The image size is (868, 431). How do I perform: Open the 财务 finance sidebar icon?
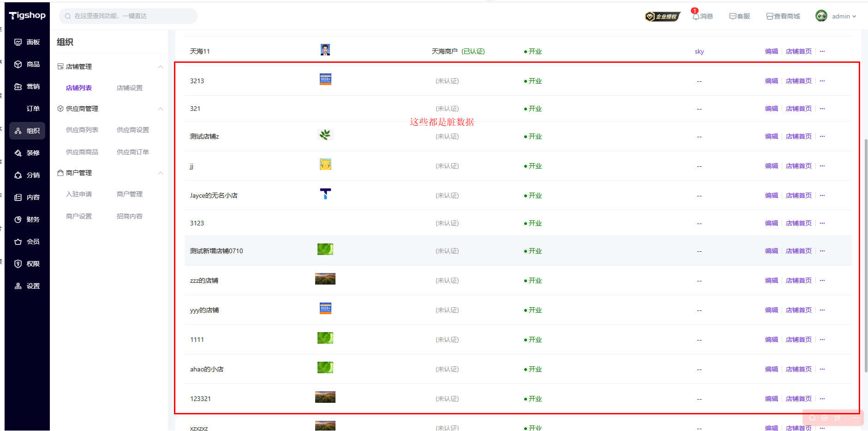18,219
